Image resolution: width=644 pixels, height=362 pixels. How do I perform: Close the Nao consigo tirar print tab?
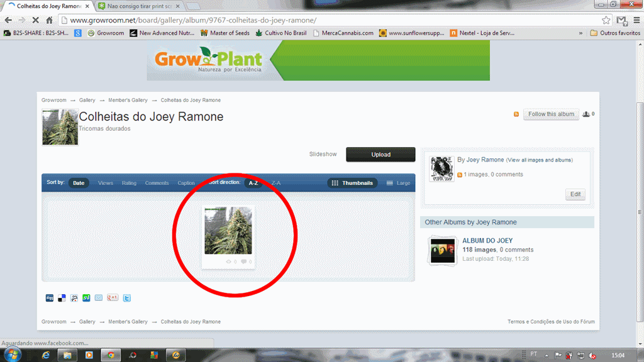click(177, 6)
